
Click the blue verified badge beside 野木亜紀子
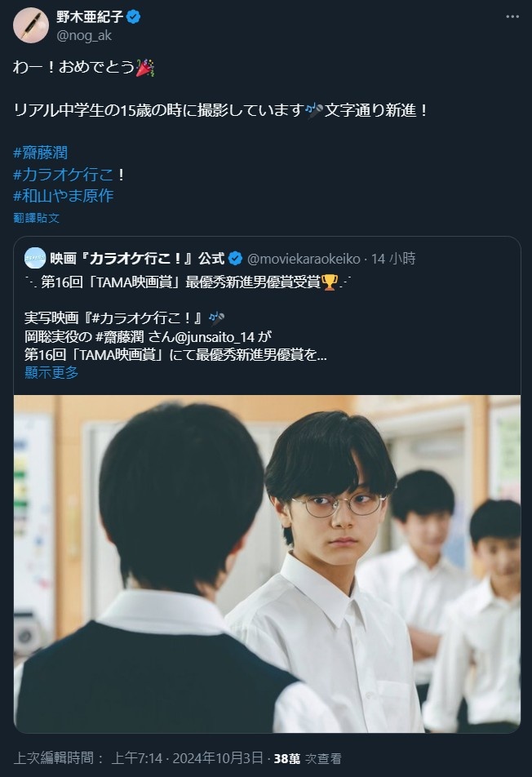tap(134, 17)
